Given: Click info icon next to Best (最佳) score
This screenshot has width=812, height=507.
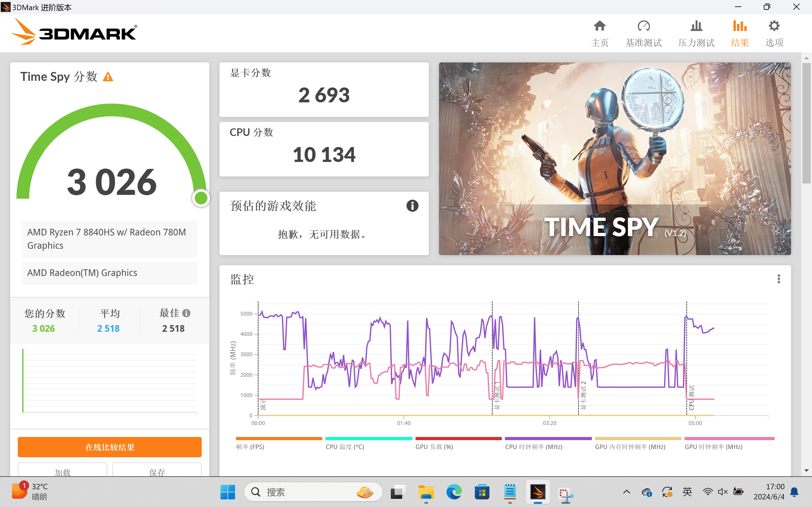Looking at the screenshot, I should pyautogui.click(x=187, y=313).
